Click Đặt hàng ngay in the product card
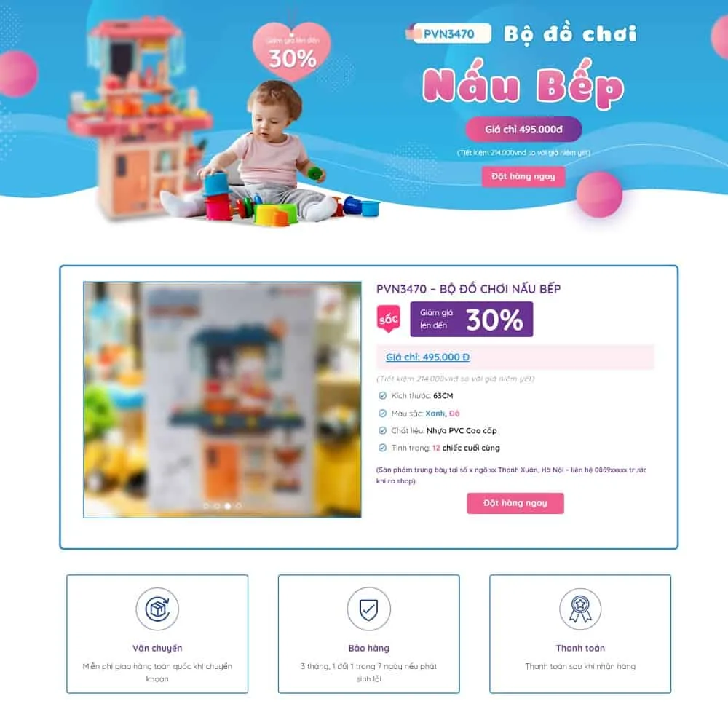The height and width of the screenshot is (728, 728). click(x=515, y=503)
